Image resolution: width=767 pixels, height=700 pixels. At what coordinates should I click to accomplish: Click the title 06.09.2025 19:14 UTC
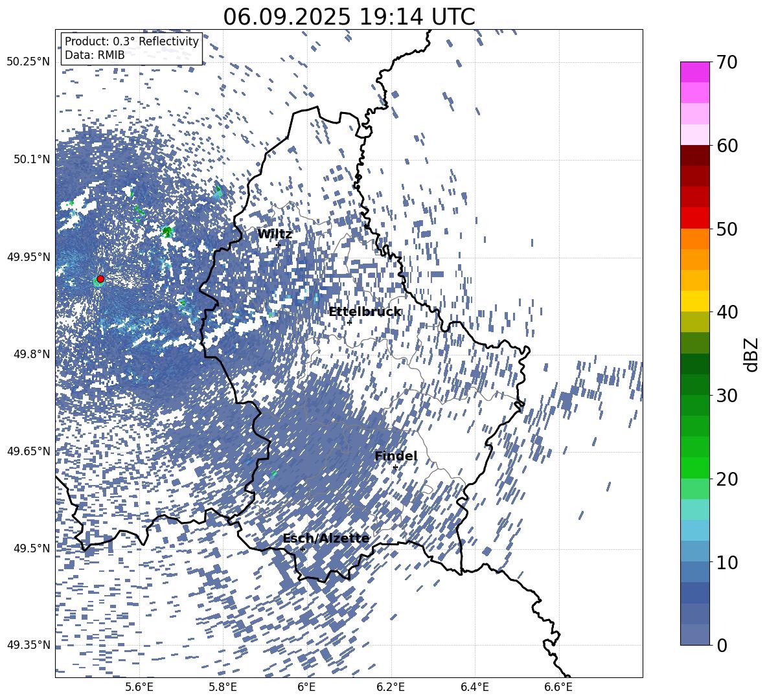tap(349, 17)
